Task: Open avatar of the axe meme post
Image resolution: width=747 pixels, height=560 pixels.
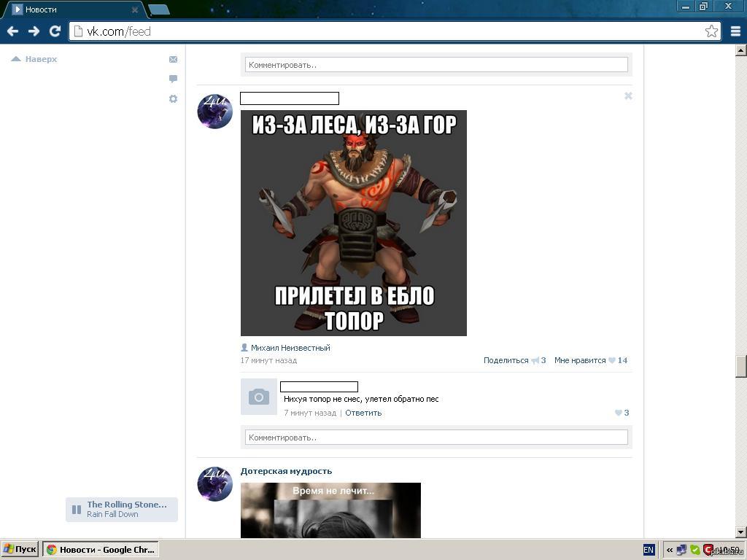Action: [215, 111]
